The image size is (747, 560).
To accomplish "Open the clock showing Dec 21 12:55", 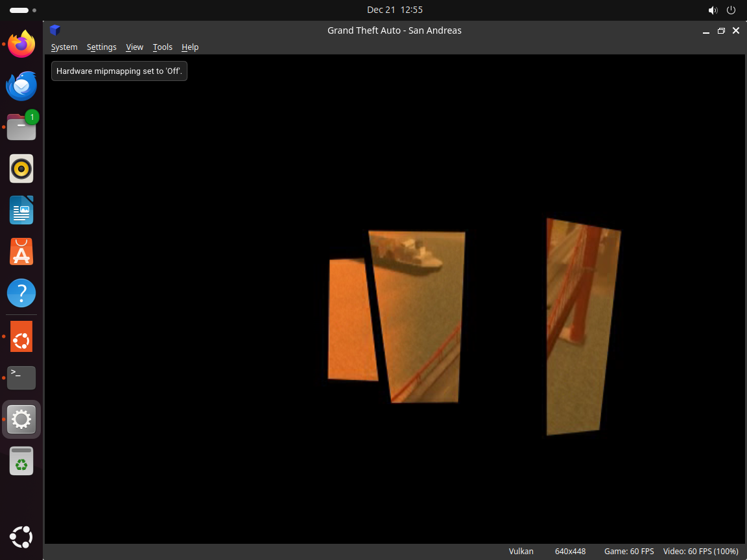I will click(x=394, y=10).
